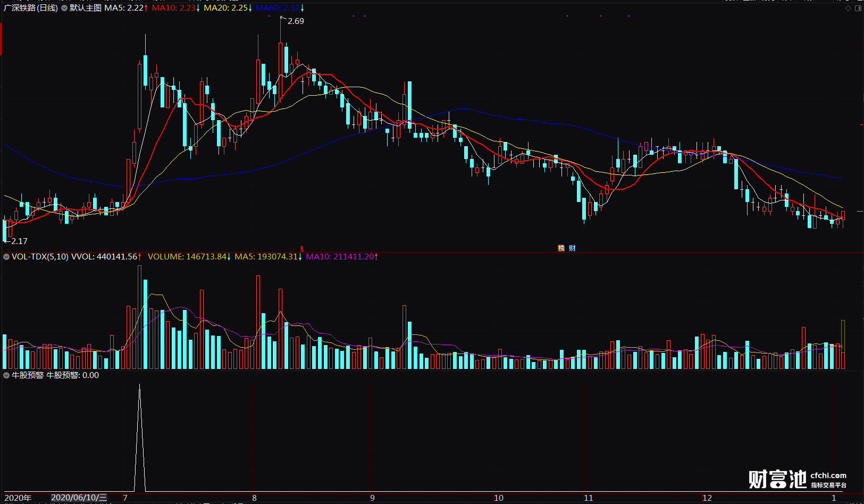Click the 牛股预警 signal spike in the bottom panel
Viewport: 864px width, 504px height.
[140, 438]
